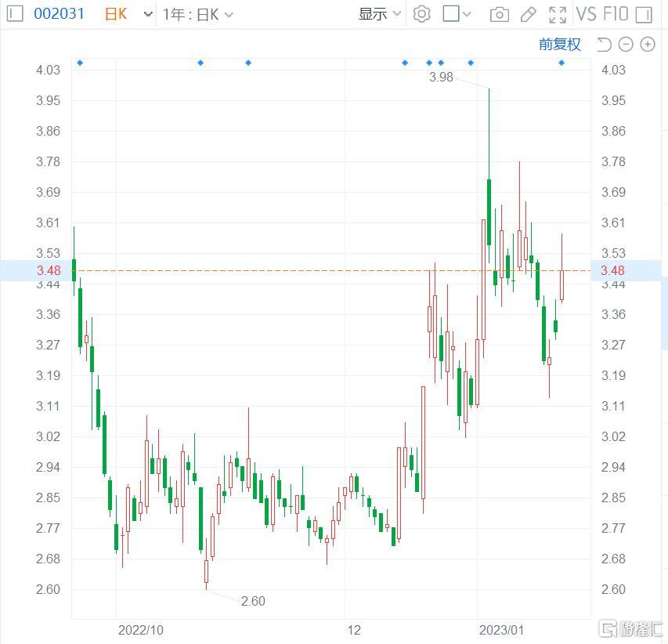The image size is (668, 644).
Task: Zoom in the chart with plus icon
Action: [x=648, y=45]
